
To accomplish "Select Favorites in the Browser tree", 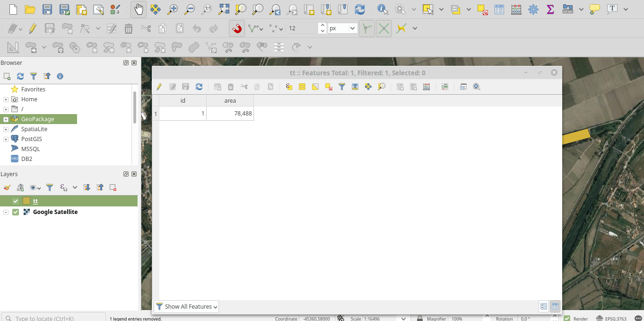I will [33, 89].
